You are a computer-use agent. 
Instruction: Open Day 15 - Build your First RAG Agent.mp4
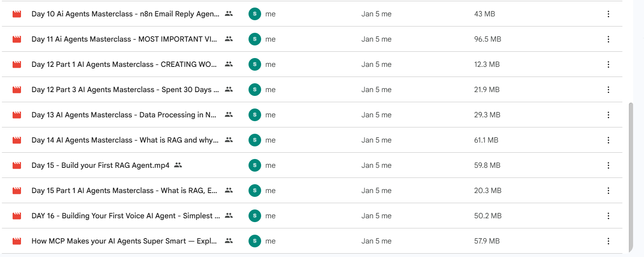pos(100,165)
